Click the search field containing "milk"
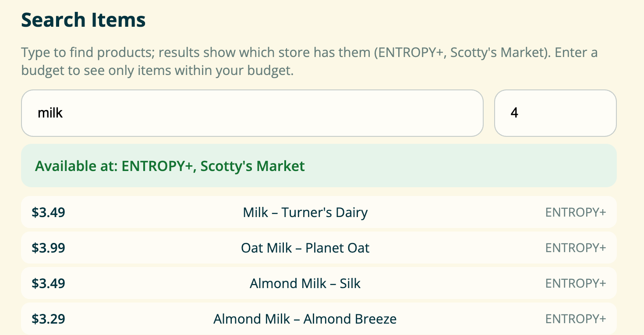The height and width of the screenshot is (335, 644). (252, 113)
